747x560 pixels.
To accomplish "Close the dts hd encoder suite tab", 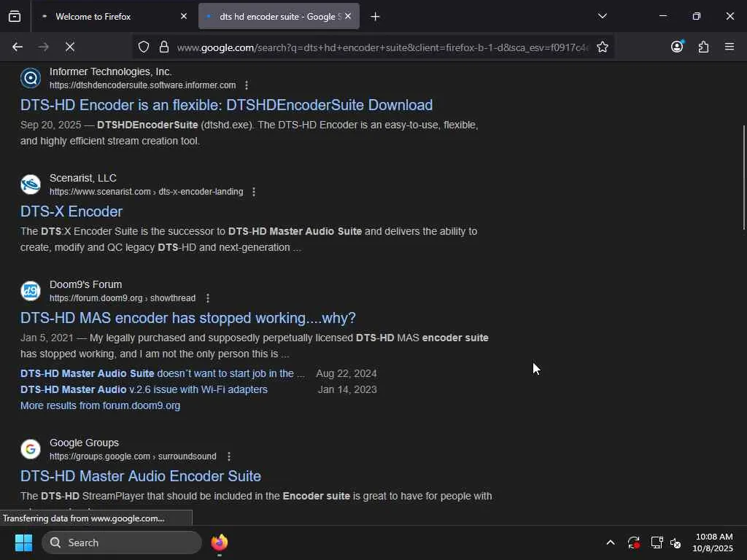I will coord(348,16).
